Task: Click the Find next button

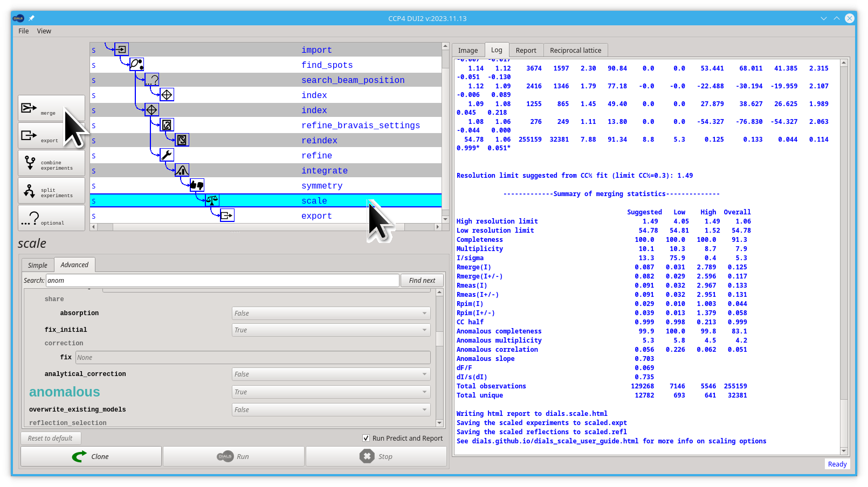Action: pos(422,281)
